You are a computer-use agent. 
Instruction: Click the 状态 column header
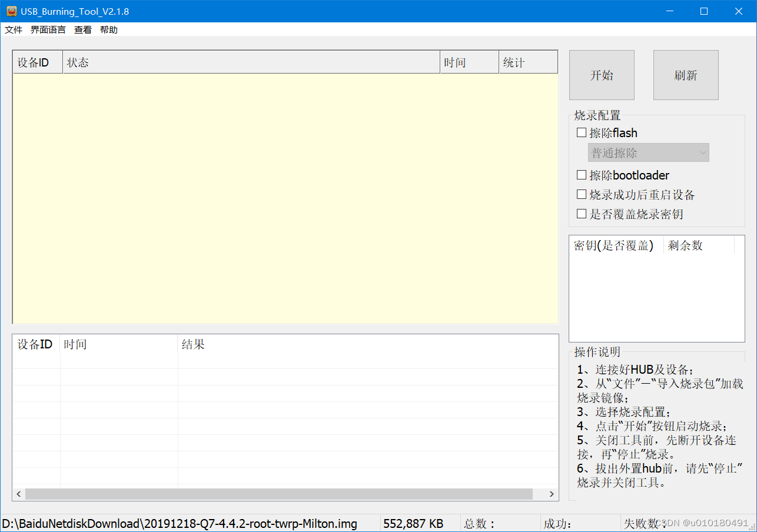251,62
